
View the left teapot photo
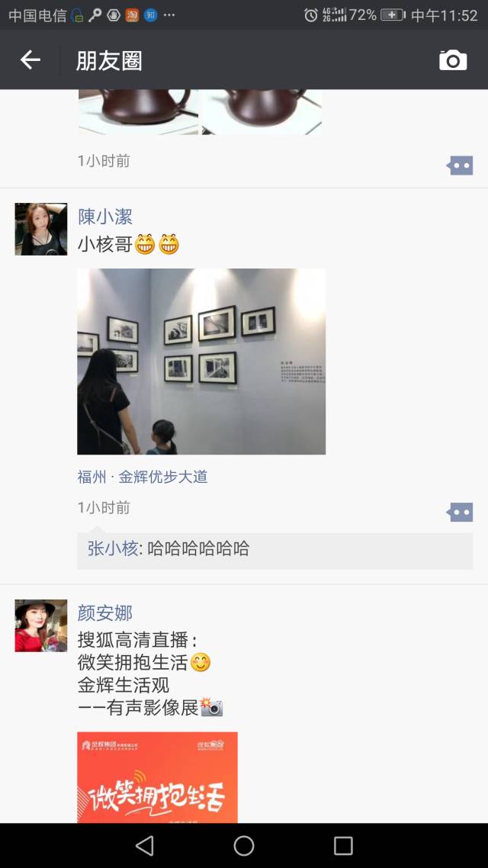pos(138,112)
